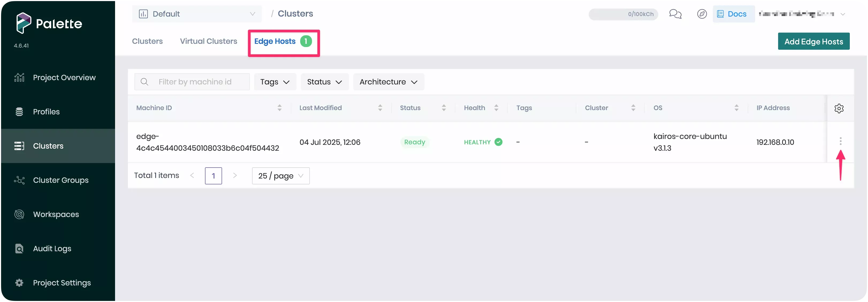Image resolution: width=868 pixels, height=302 pixels.
Task: Open Project Settings gear icon
Action: (19, 283)
